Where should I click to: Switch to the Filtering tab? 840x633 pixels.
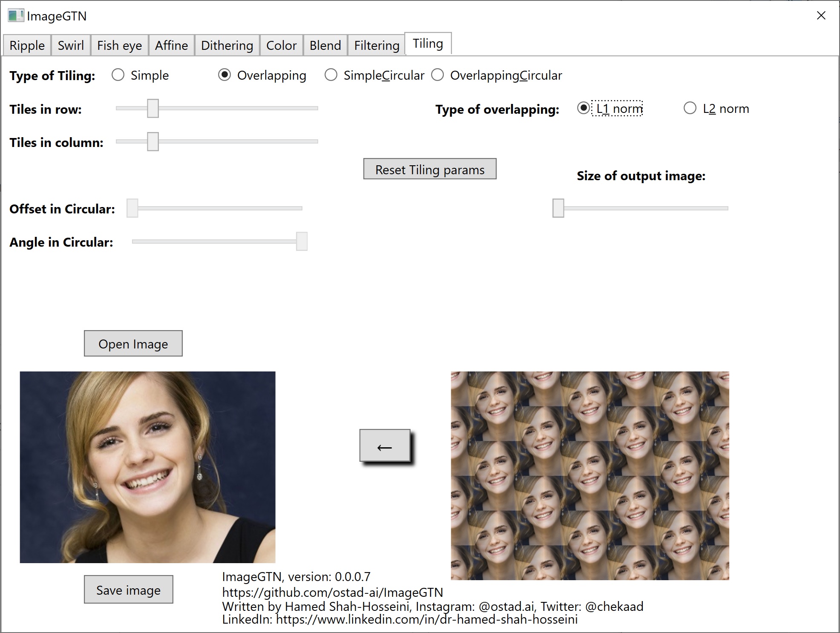pos(377,46)
